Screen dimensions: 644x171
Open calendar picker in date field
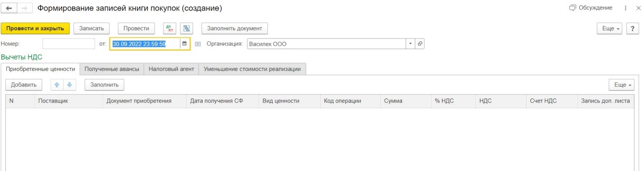click(185, 44)
